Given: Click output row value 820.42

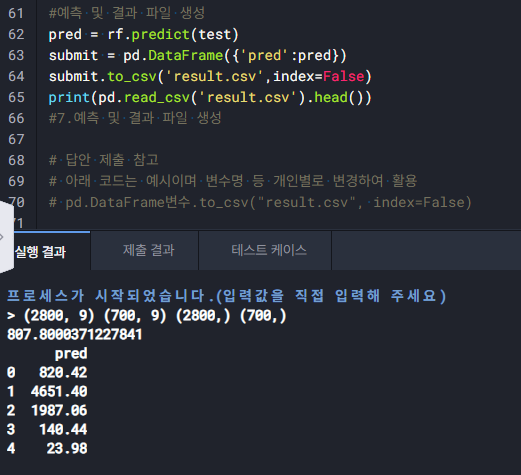Looking at the screenshot, I should pos(63,372).
